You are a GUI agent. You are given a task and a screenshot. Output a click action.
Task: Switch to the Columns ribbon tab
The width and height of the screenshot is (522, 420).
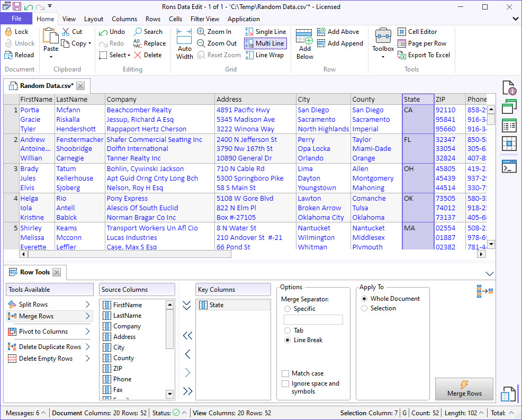(x=124, y=19)
